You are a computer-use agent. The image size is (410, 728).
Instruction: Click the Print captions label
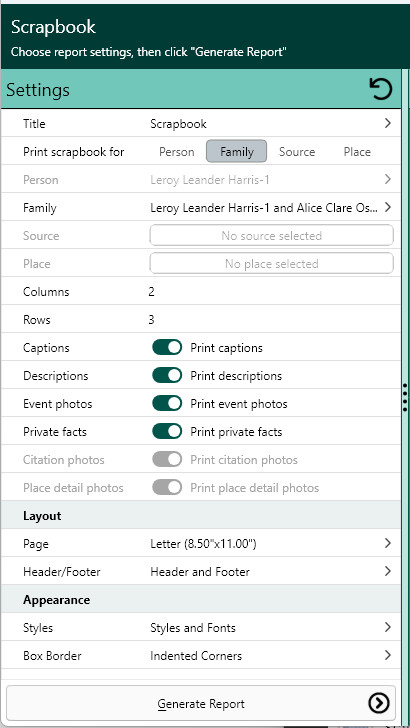[x=227, y=348]
